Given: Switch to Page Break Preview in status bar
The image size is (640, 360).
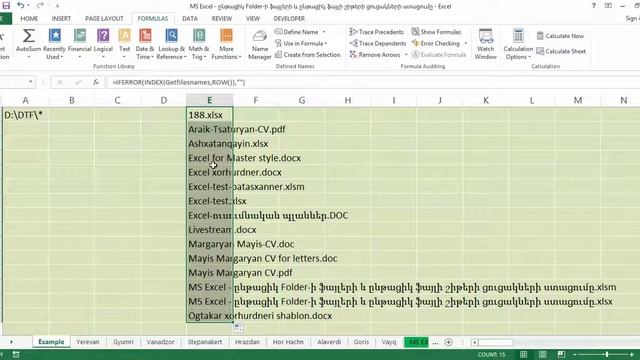Looking at the screenshot, I should coord(561,354).
